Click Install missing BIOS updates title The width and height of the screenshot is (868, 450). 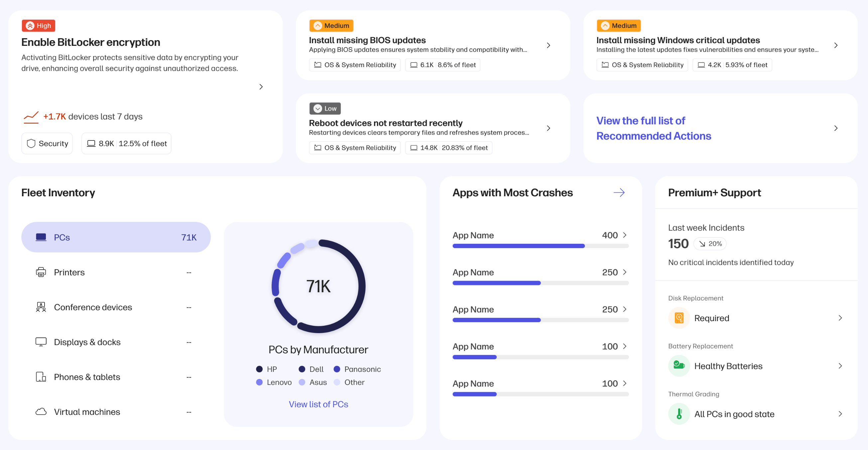point(367,40)
